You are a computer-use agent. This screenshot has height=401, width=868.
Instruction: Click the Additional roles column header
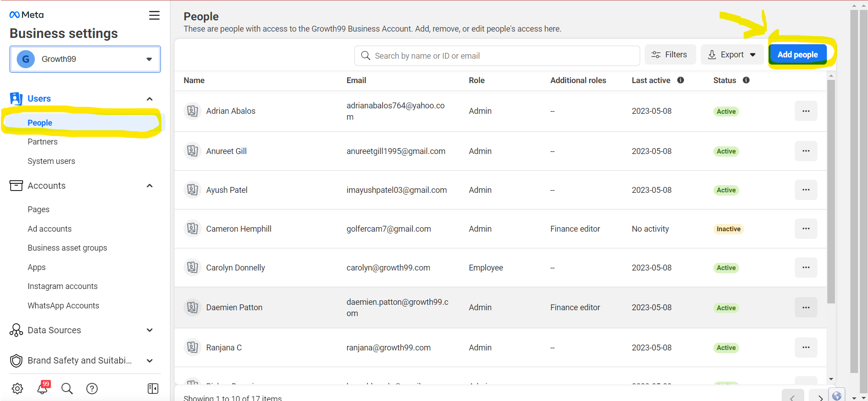click(x=578, y=80)
